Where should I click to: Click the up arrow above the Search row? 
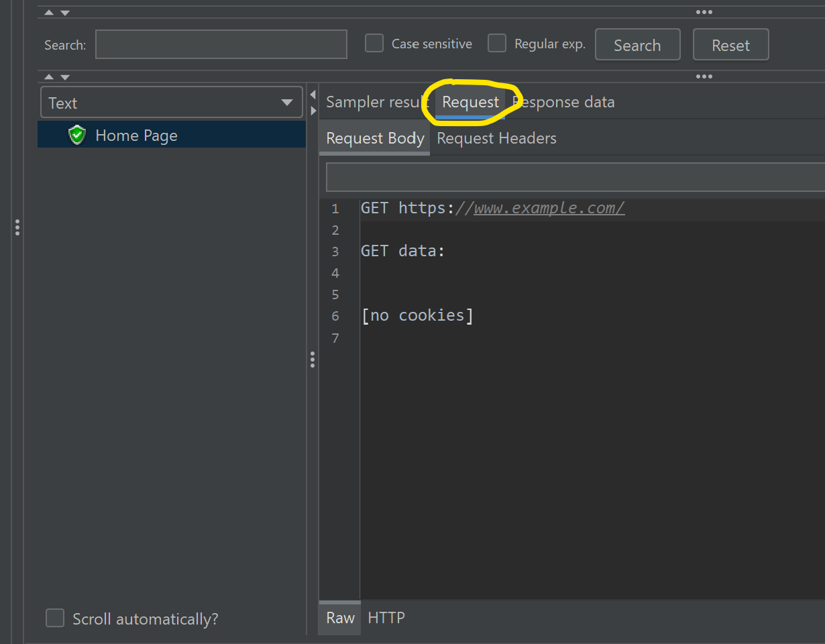(x=49, y=13)
